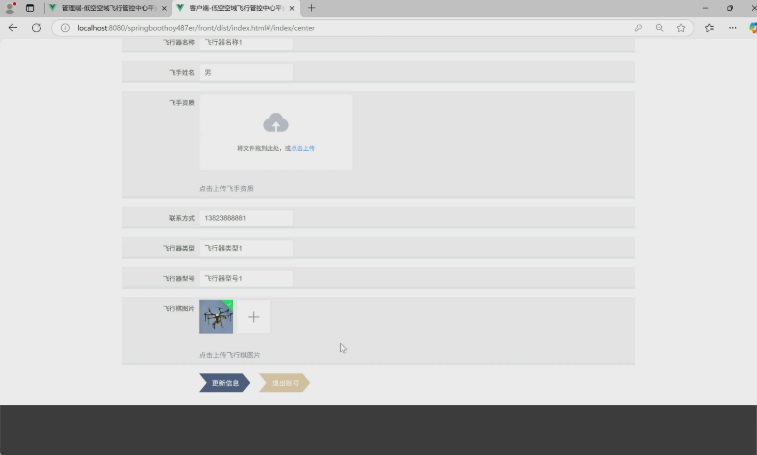Click the 退出账号 button
757x455 pixels.
pyautogui.click(x=284, y=383)
